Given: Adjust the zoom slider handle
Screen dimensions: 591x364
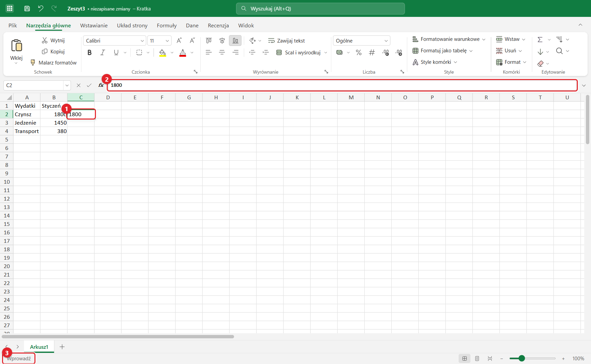Looking at the screenshot, I should [x=522, y=358].
